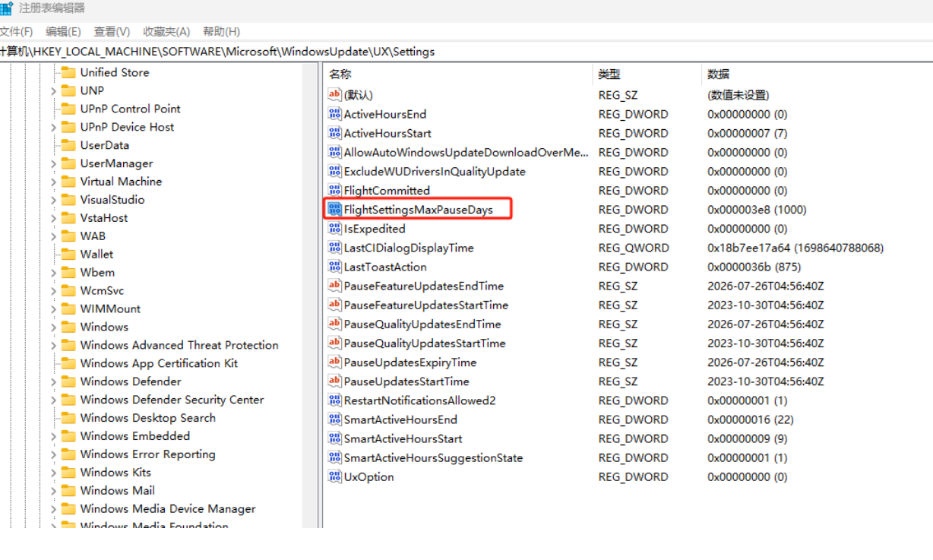Screen dimensions: 933x560
Task: Open the 收藏夹(A) menu
Action: (x=166, y=31)
